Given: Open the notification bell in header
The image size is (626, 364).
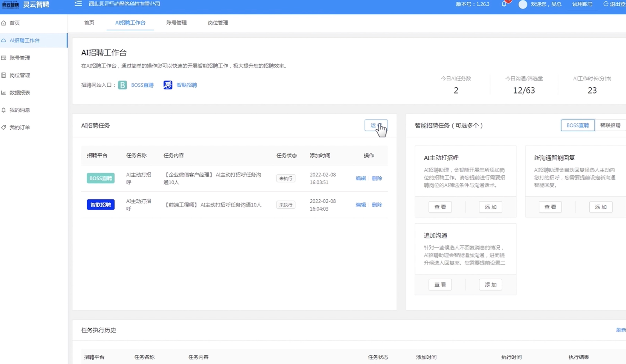Looking at the screenshot, I should (504, 4).
